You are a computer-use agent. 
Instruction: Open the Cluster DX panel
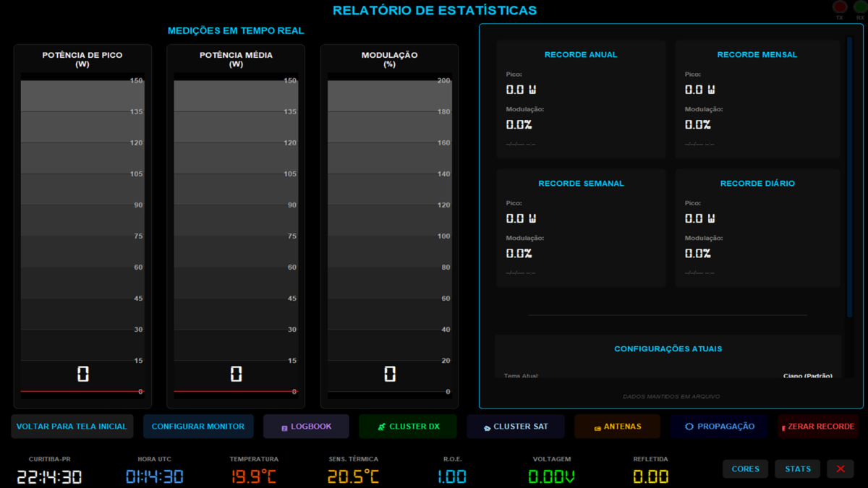[x=408, y=427]
